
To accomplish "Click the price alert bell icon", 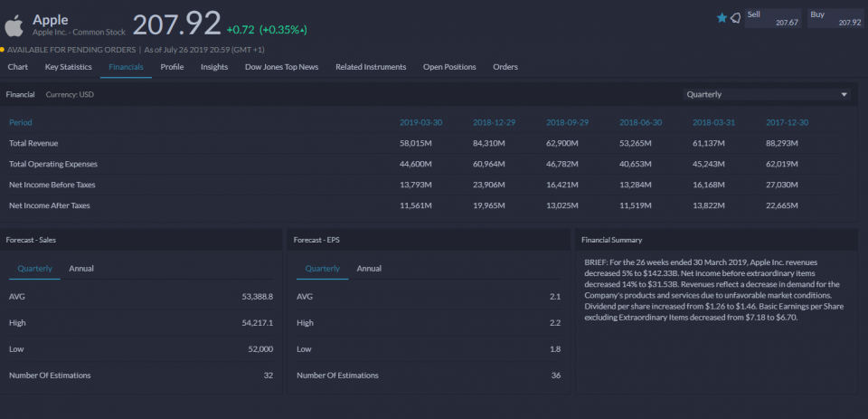I will click(735, 18).
